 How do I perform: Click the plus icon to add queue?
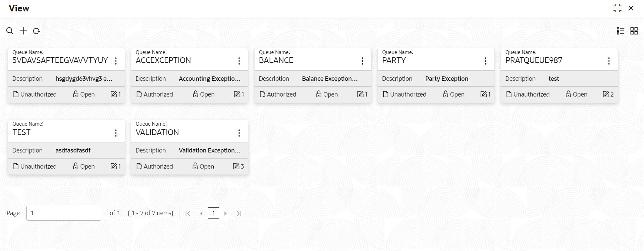click(23, 31)
